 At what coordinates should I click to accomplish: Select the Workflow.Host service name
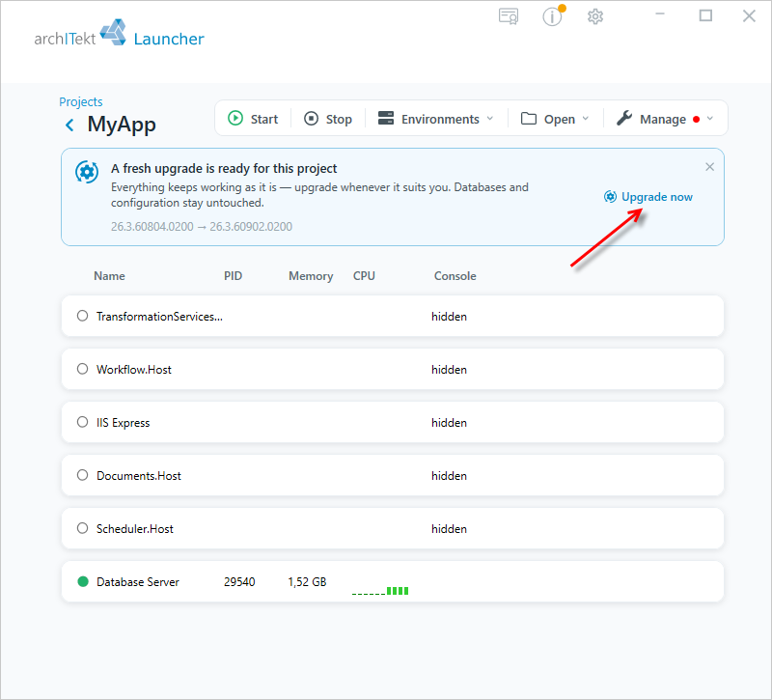coord(134,370)
